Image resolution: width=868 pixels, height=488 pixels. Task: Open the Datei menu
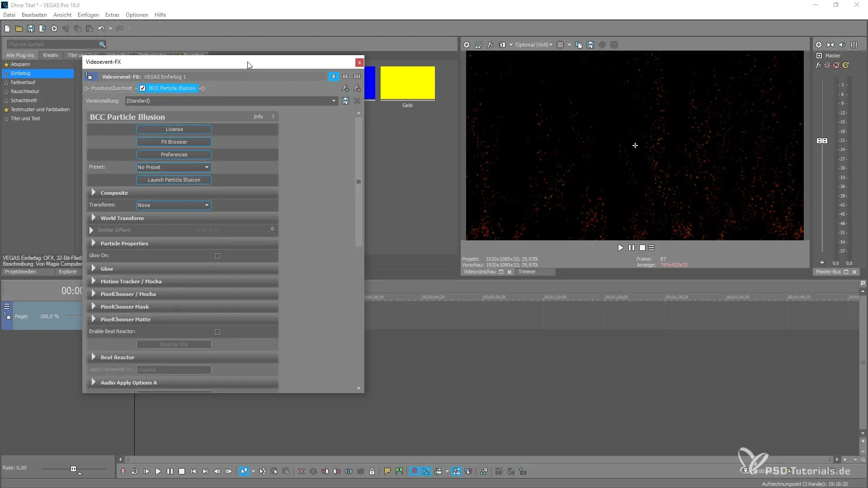pyautogui.click(x=9, y=15)
